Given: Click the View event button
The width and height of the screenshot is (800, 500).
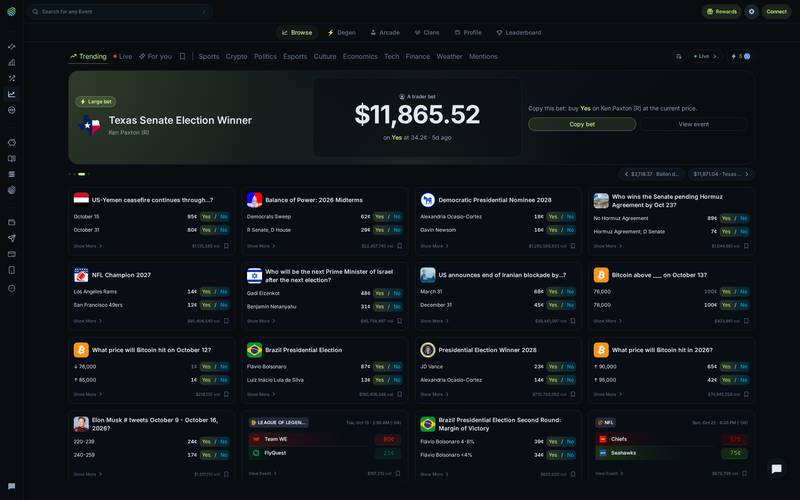Looking at the screenshot, I should click(x=693, y=124).
